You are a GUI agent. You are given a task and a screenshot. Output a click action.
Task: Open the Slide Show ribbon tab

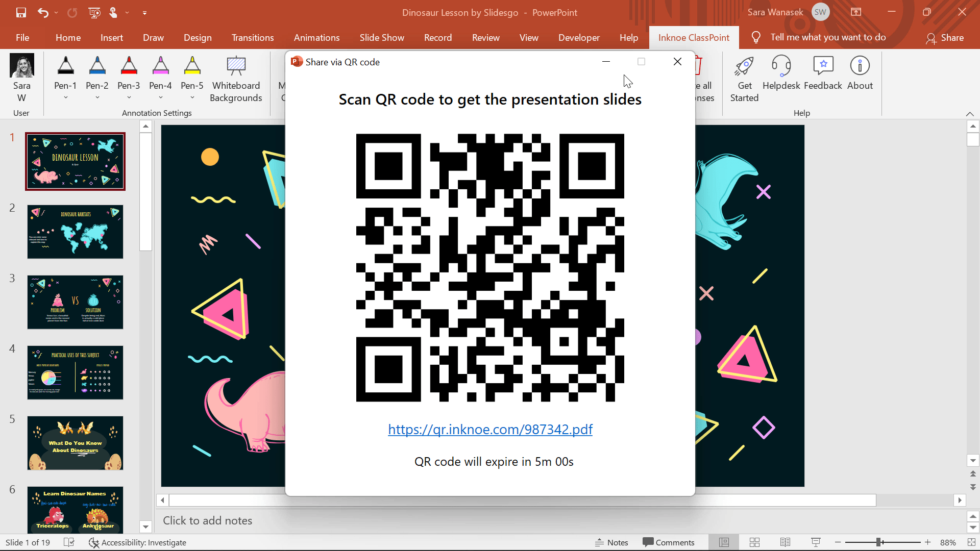pos(382,37)
